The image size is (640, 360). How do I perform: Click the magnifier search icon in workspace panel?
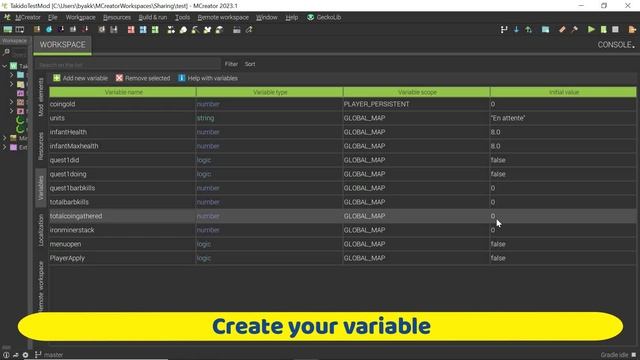click(7, 52)
